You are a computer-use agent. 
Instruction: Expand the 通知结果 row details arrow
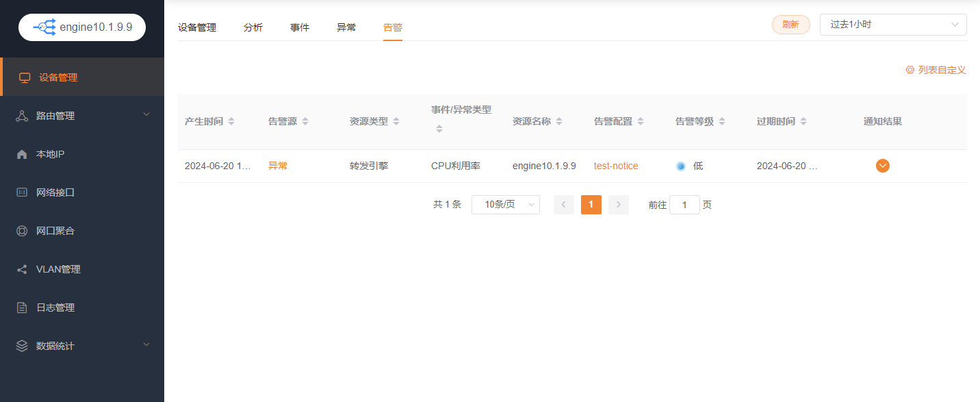[882, 166]
